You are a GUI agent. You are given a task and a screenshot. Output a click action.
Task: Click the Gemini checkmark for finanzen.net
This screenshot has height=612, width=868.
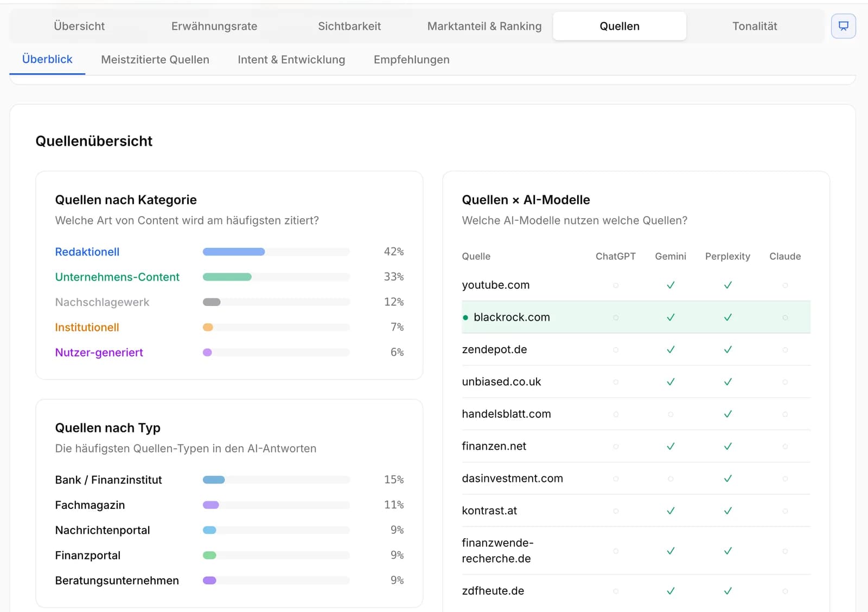[x=671, y=446]
